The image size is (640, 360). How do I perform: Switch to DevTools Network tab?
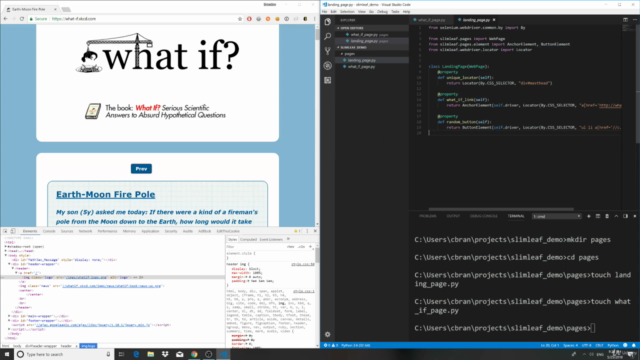click(x=85, y=231)
